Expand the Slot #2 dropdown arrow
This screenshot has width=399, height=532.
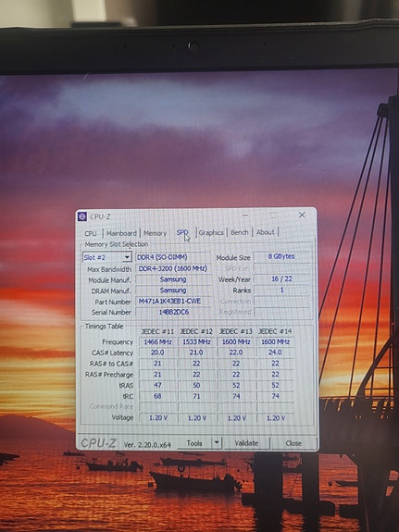(127, 257)
